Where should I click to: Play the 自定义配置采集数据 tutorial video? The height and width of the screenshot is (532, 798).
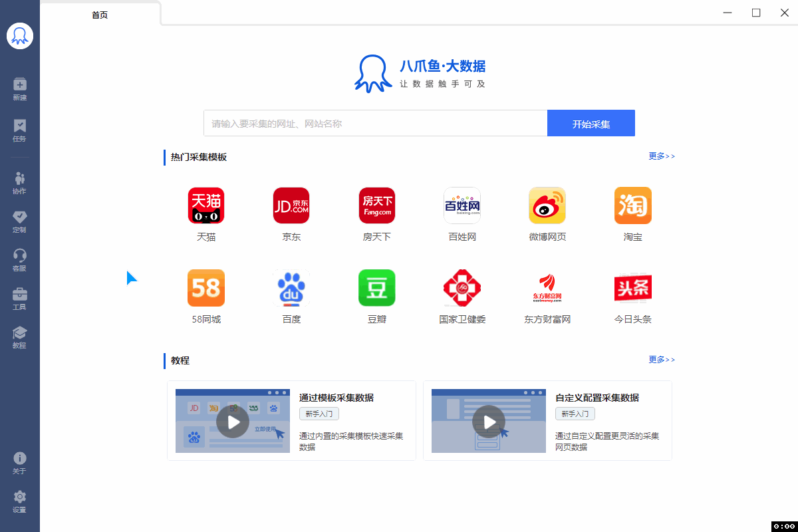pos(489,422)
